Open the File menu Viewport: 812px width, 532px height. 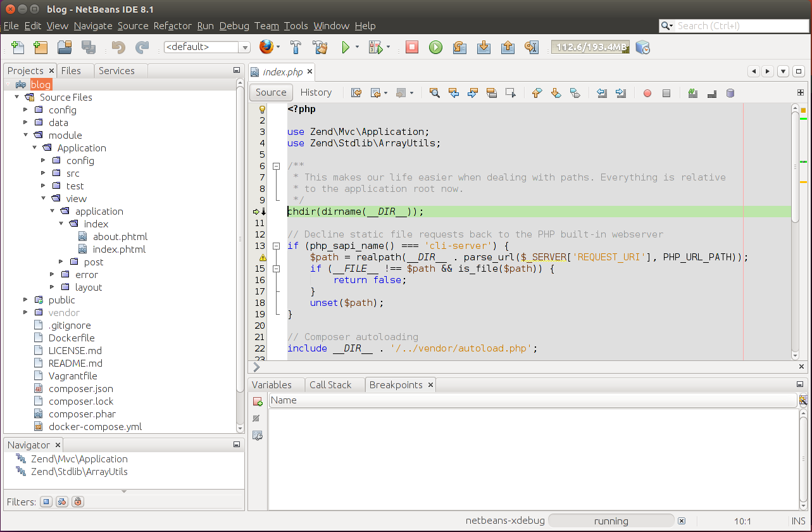[x=11, y=26]
